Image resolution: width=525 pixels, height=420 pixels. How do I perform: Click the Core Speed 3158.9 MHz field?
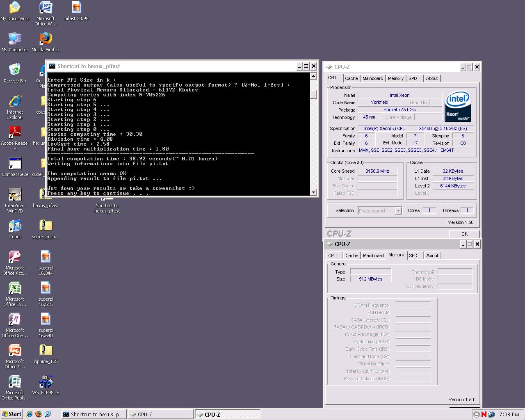click(x=377, y=171)
